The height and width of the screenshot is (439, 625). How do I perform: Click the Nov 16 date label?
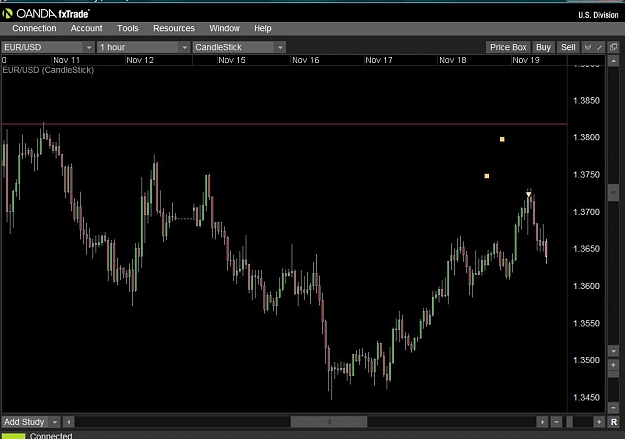(306, 60)
